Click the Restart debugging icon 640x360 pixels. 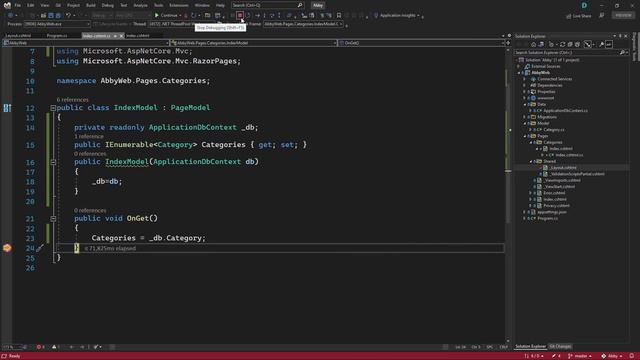point(248,16)
